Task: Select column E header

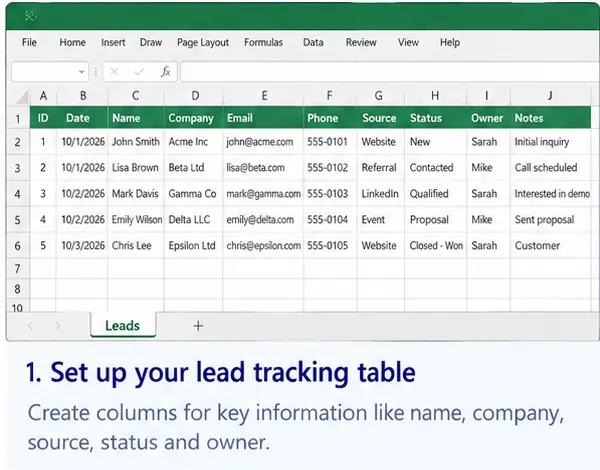Action: pyautogui.click(x=264, y=96)
